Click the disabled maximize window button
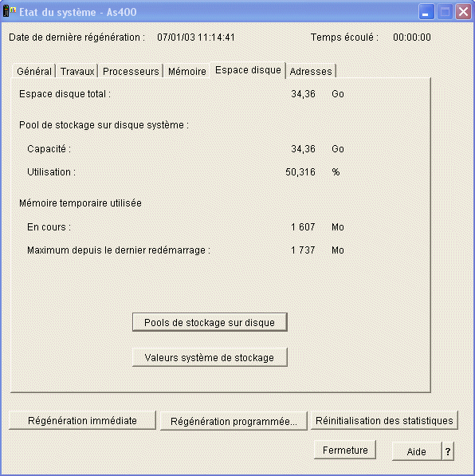Viewport: 475px width, 476px height. click(x=445, y=12)
